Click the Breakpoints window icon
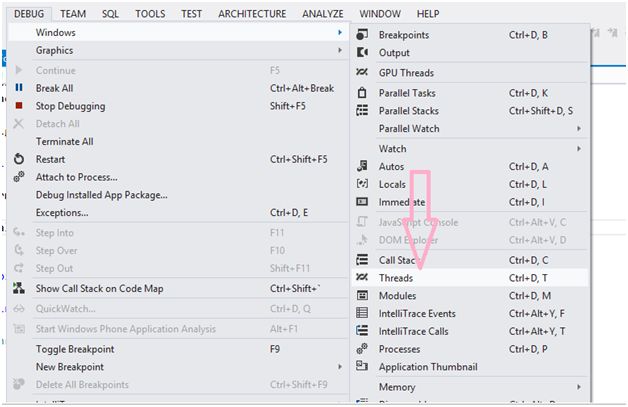The height and width of the screenshot is (407, 628). tap(361, 35)
